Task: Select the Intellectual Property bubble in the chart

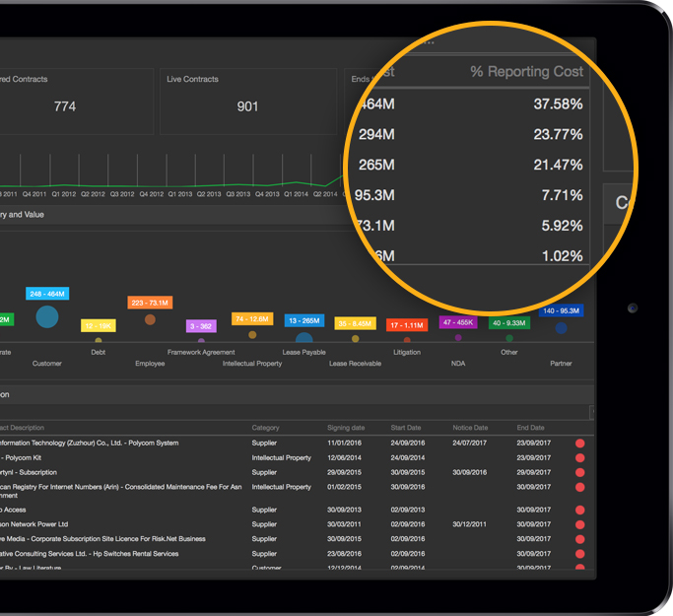Action: [252, 334]
